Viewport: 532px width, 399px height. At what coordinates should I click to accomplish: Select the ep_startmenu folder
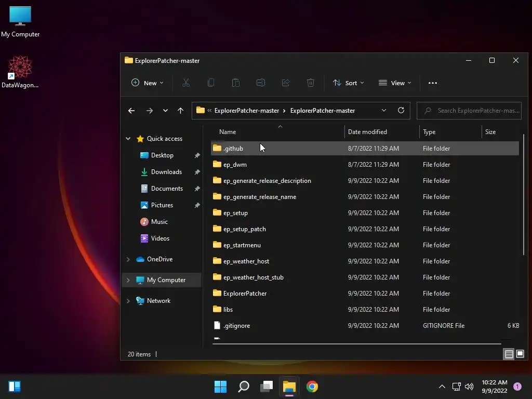(x=365, y=245)
